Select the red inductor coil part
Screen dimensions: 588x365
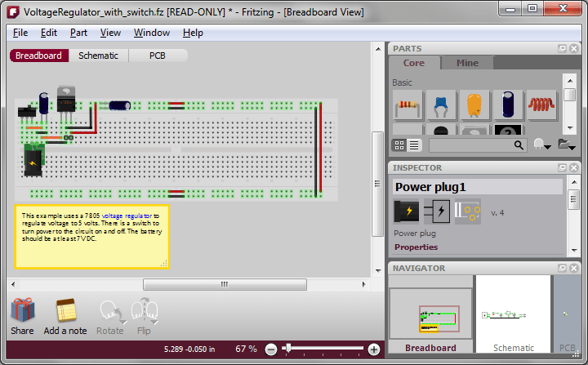click(x=541, y=105)
